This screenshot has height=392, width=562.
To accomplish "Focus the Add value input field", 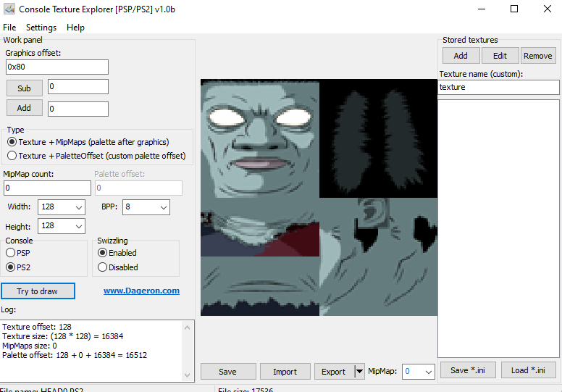I will [x=78, y=109].
